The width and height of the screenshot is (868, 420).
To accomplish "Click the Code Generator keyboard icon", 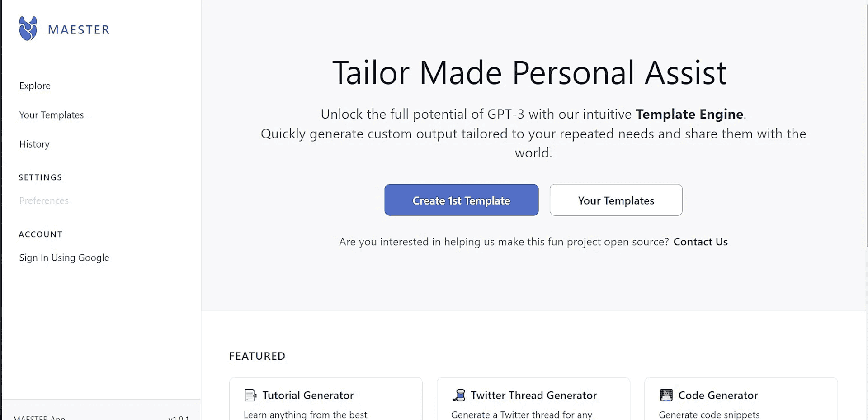I will pos(666,395).
